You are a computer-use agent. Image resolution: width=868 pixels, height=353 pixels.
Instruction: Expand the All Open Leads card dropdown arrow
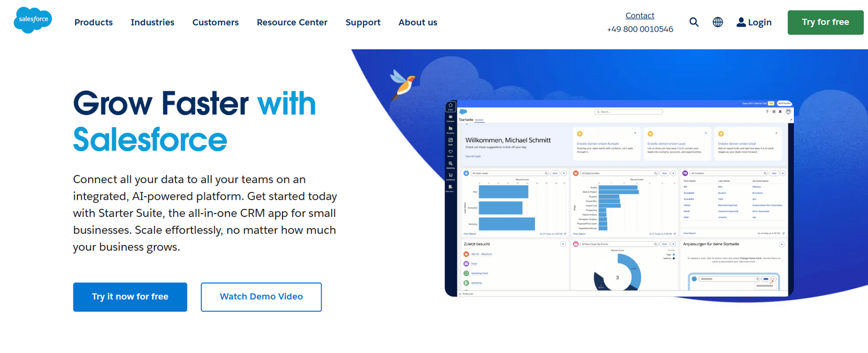point(564,173)
